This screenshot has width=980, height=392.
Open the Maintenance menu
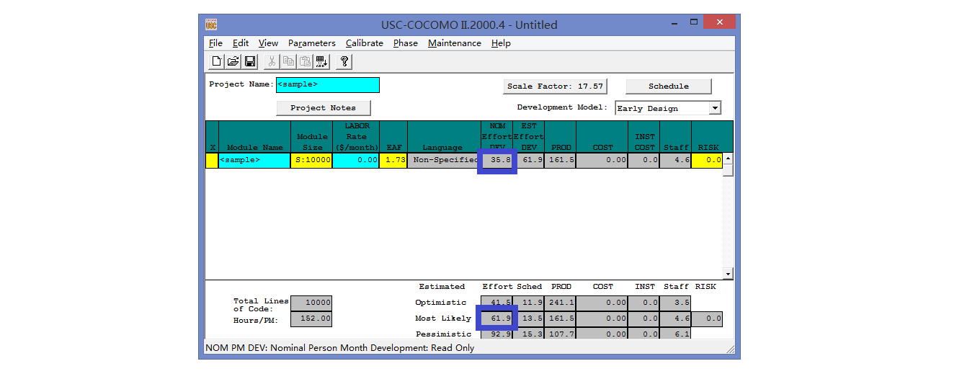455,43
